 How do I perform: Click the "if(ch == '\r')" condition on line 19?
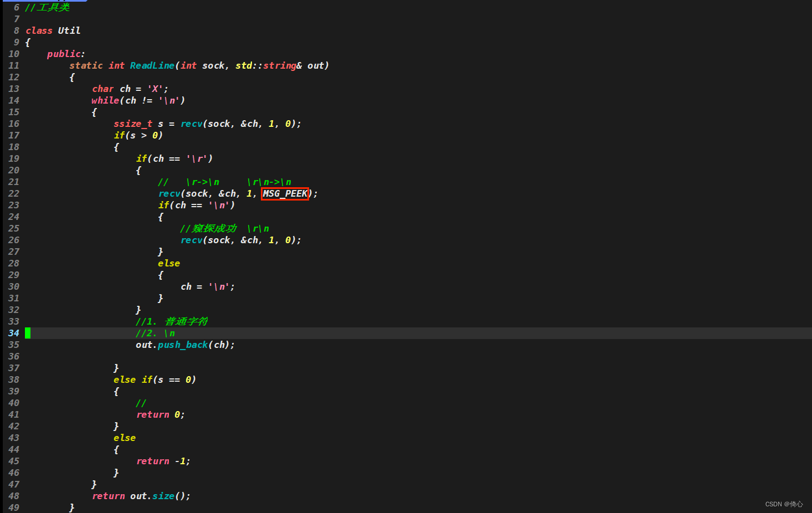[174, 158]
